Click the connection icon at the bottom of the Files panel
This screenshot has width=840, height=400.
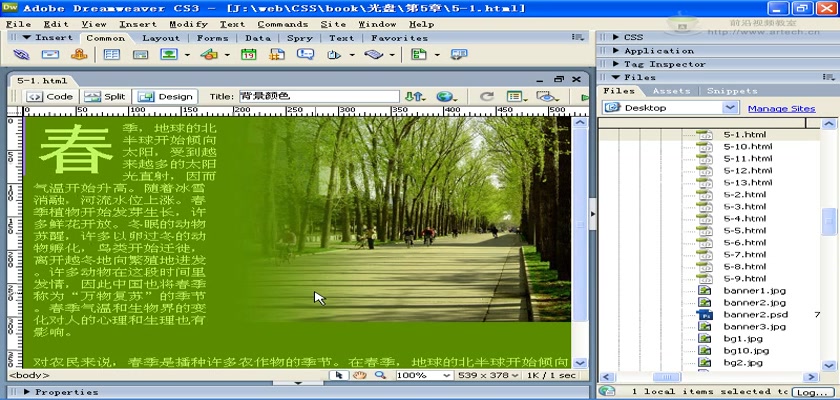[606, 391]
